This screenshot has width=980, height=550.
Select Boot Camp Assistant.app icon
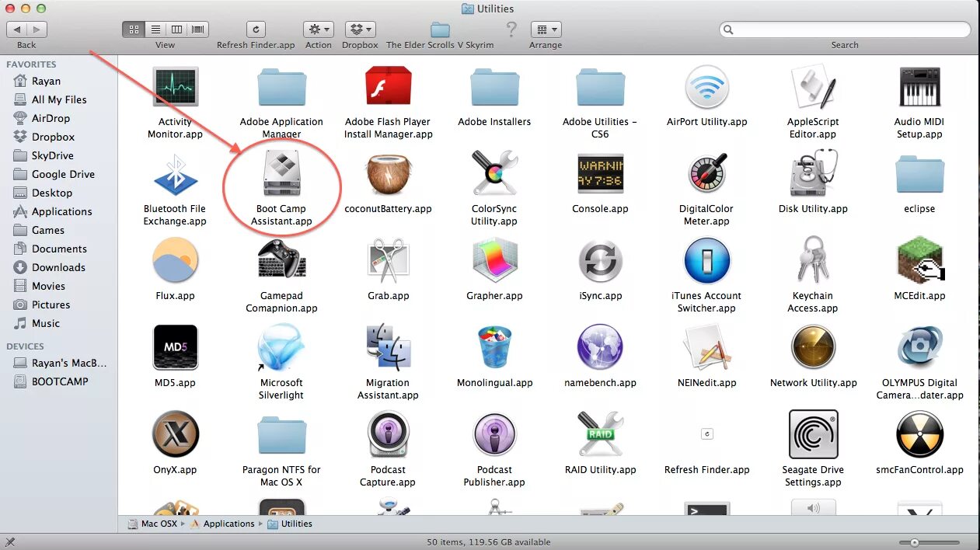pyautogui.click(x=281, y=174)
